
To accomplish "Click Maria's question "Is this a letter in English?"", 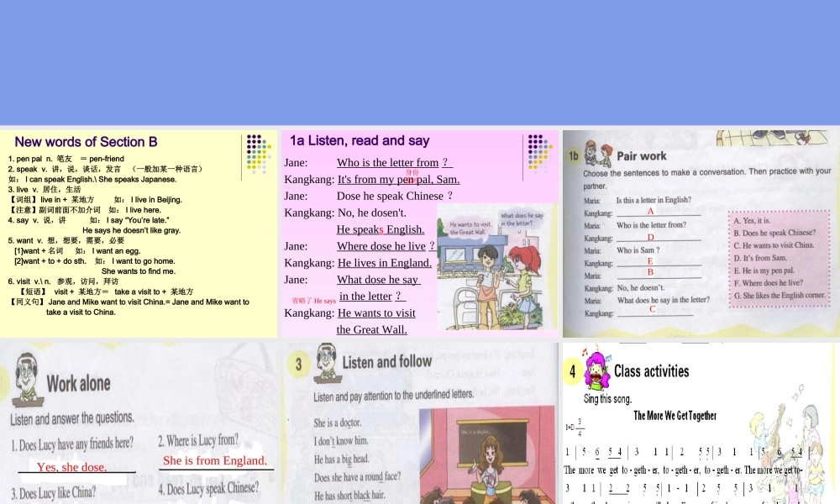I will coord(654,200).
